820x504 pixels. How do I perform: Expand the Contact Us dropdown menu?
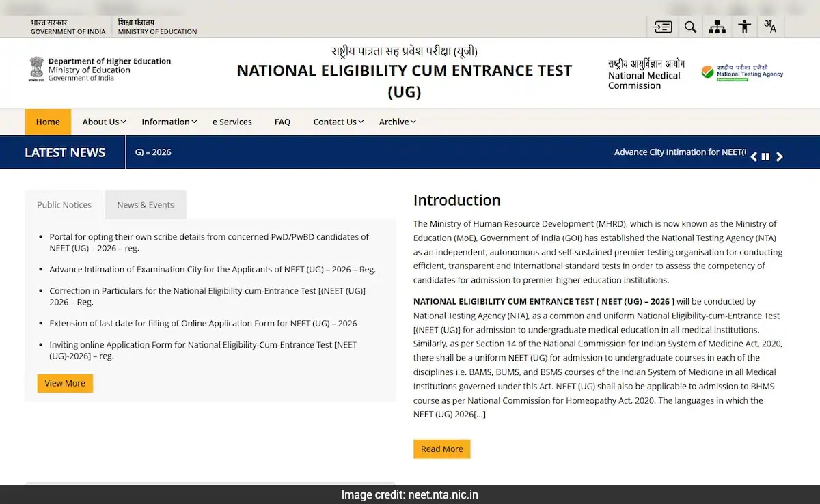click(x=338, y=122)
